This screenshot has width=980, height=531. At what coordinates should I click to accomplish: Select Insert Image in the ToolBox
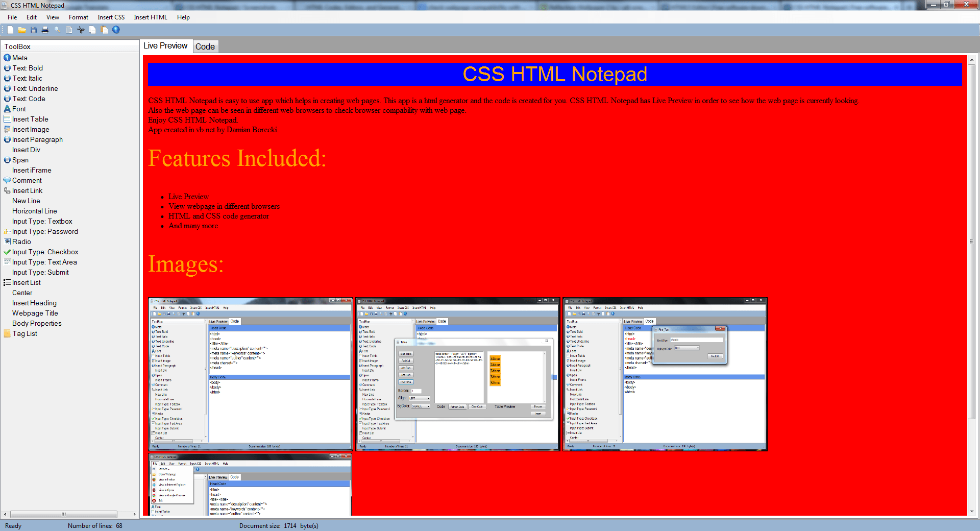[x=30, y=129]
